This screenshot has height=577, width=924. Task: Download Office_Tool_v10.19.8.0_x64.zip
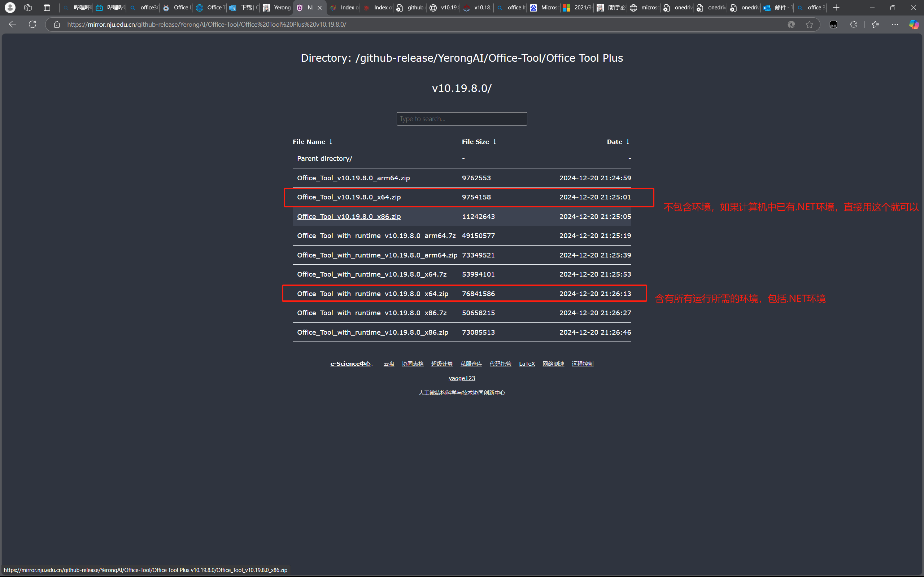[x=349, y=197]
